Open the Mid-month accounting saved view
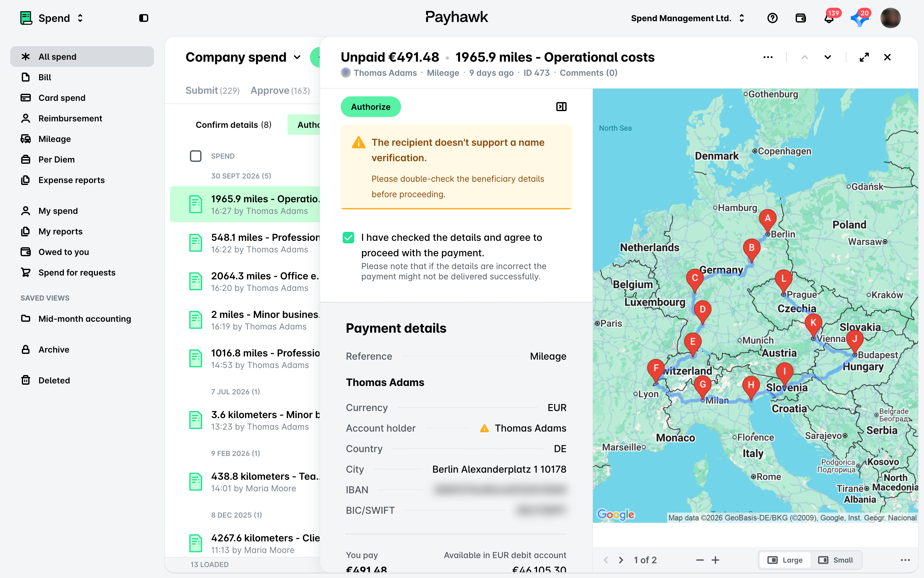Image resolution: width=924 pixels, height=578 pixels. point(82,319)
